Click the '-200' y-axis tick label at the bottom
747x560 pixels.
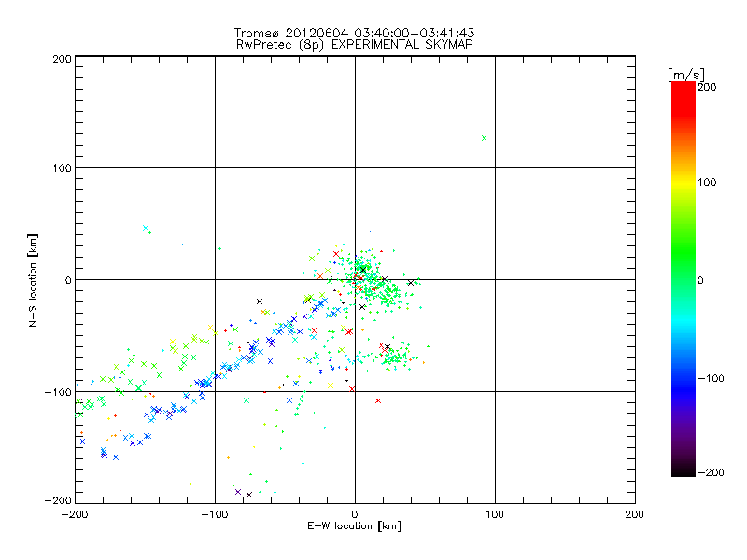58,500
